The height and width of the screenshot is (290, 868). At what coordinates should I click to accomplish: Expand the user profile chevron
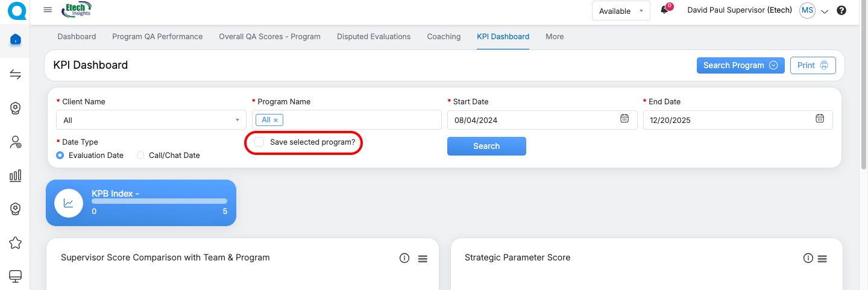(x=825, y=11)
